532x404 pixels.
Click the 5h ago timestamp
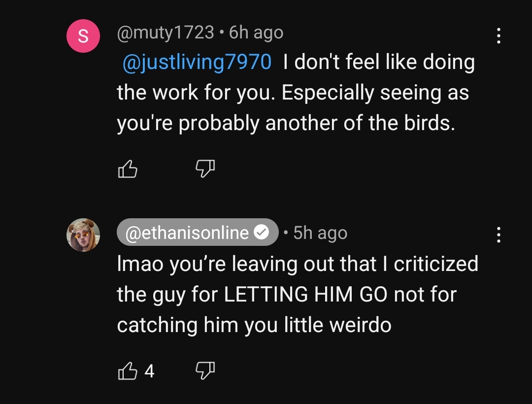click(x=320, y=233)
